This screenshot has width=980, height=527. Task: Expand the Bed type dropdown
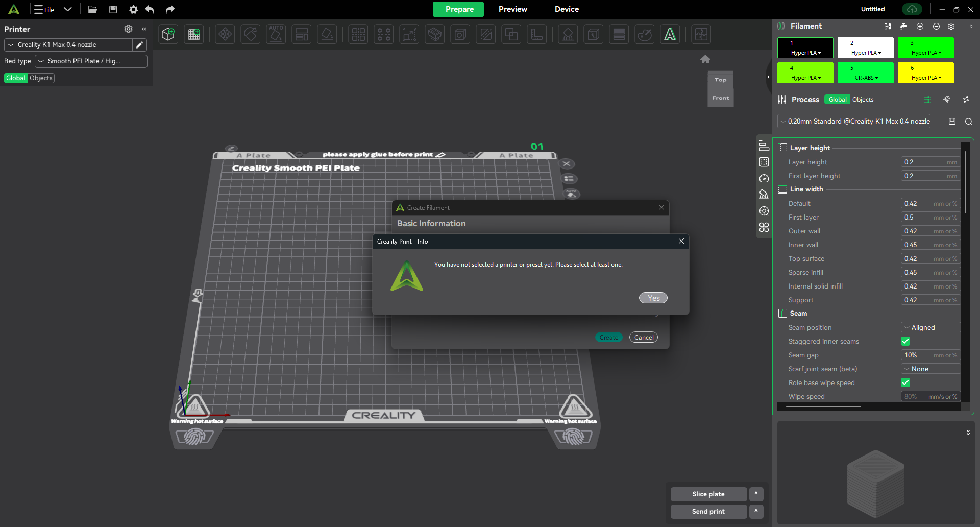pos(91,61)
